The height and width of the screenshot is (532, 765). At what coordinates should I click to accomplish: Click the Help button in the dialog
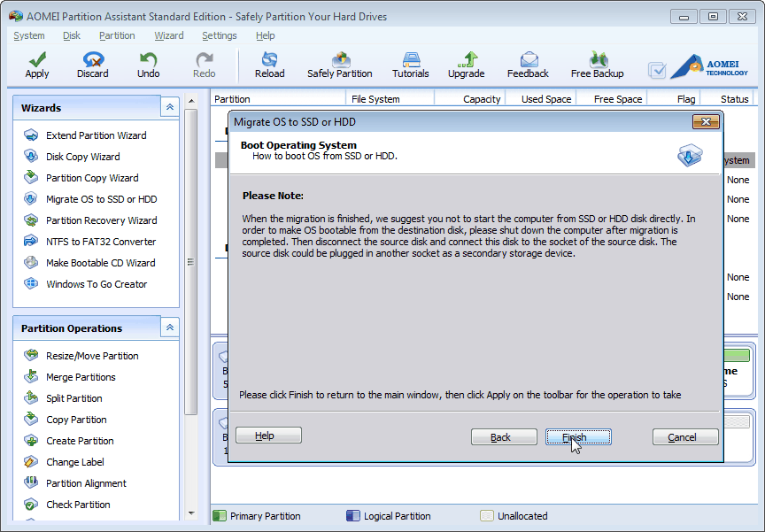point(268,436)
